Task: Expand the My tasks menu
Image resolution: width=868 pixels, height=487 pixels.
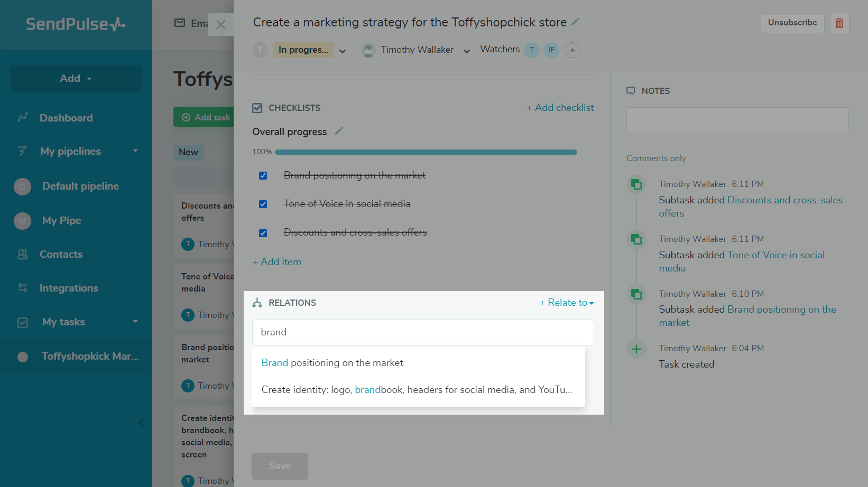Action: point(135,322)
